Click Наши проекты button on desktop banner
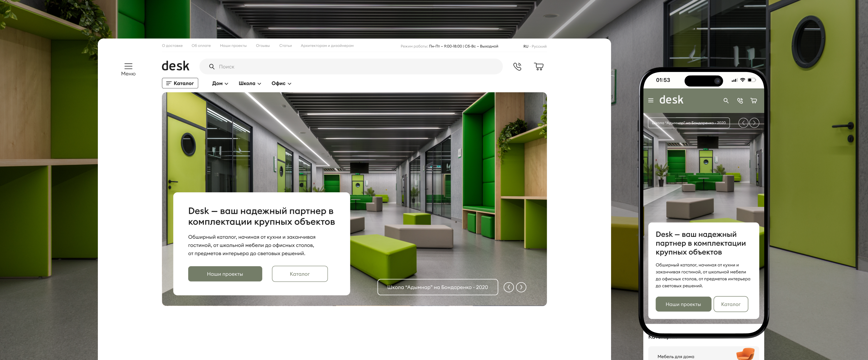Screen dimensions: 868x360 pos(225,274)
